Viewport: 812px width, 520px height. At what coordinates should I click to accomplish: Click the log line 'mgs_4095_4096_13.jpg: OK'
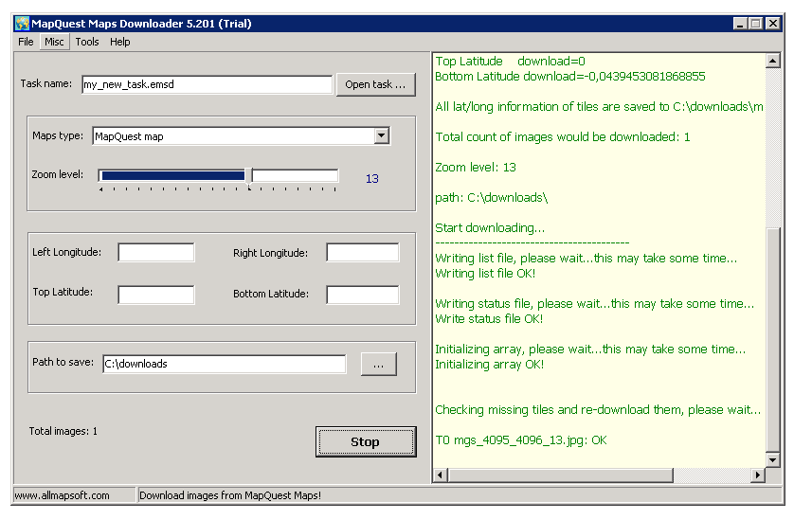(x=531, y=440)
